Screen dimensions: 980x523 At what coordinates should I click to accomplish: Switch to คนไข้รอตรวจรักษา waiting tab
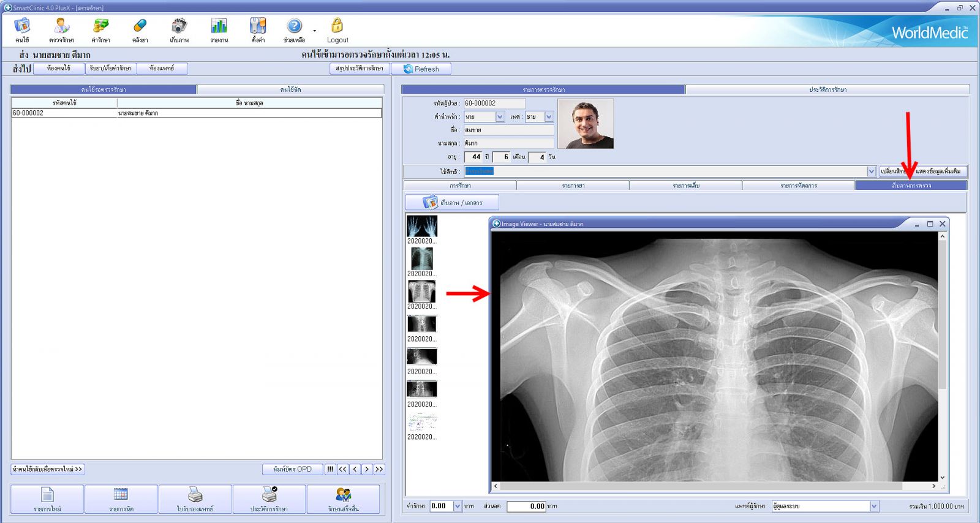(x=104, y=89)
